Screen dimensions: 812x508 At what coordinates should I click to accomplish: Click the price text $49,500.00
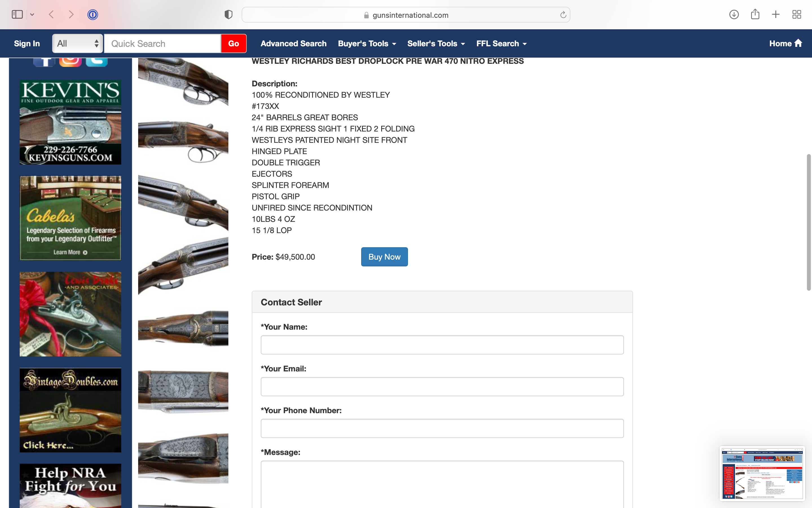pos(295,257)
